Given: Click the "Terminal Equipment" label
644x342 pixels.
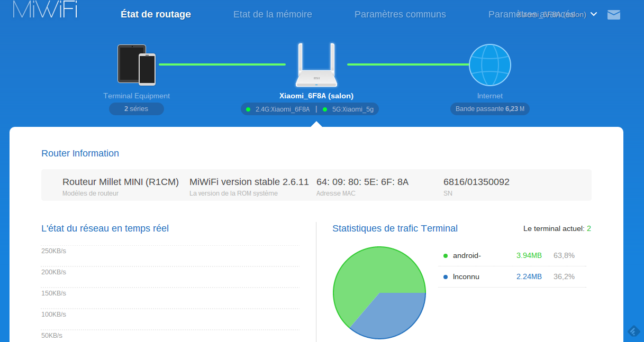Looking at the screenshot, I should pos(137,96).
